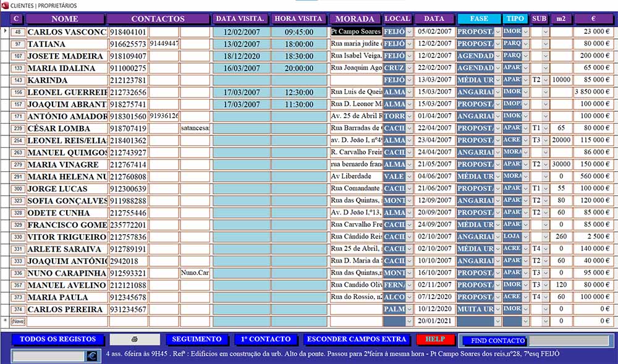Screen dimensions: 618x364
Task: Click the CONTACTOS column header
Action: pos(158,19)
